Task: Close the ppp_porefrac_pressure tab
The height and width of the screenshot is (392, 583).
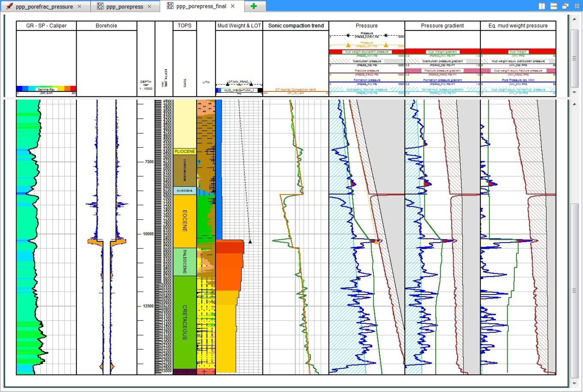Action: [79, 6]
